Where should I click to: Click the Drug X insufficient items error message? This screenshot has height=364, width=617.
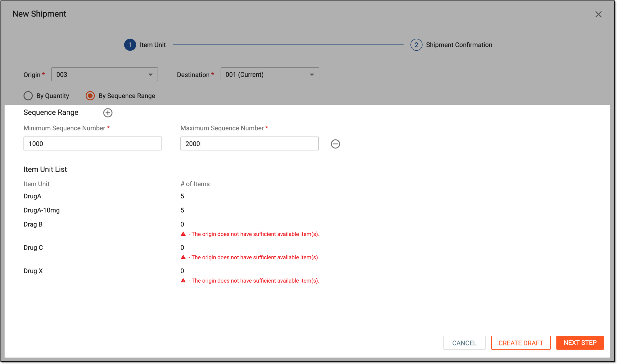click(x=254, y=281)
